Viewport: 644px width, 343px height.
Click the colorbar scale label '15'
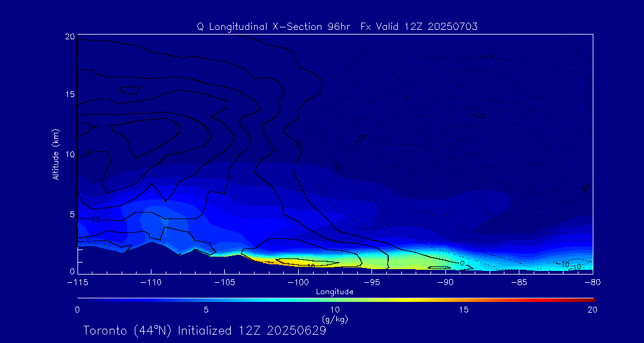[464, 310]
